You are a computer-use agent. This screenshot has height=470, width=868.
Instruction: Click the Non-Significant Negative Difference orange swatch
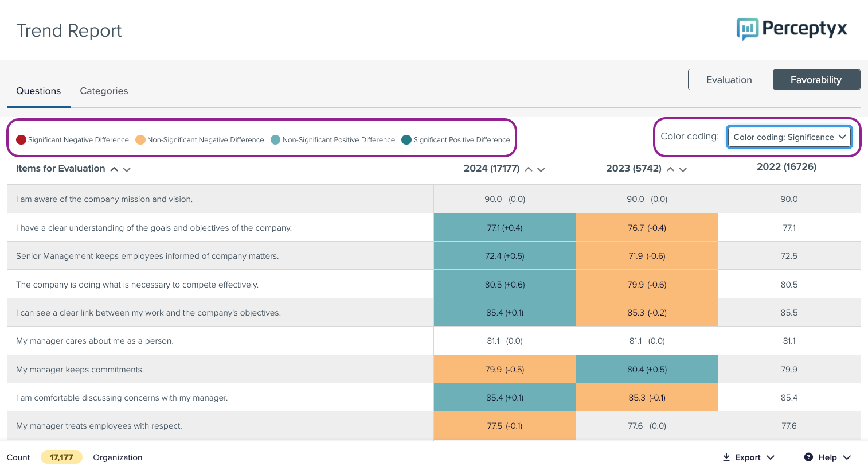140,139
